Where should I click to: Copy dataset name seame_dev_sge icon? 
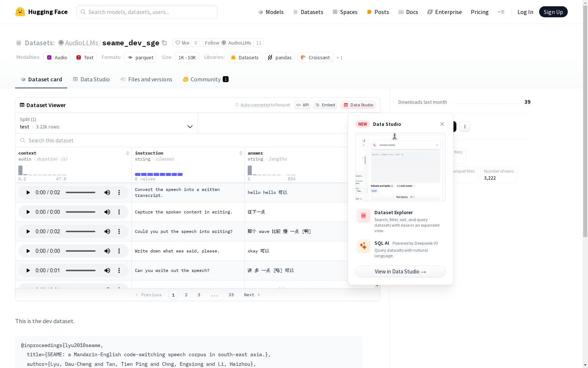pyautogui.click(x=165, y=43)
